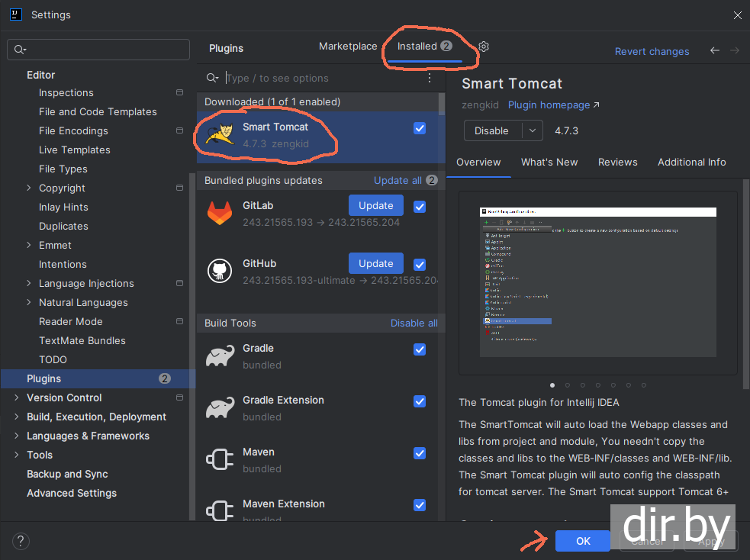Toggle the GitHub plugin checkbox
The image size is (750, 560).
420,265
